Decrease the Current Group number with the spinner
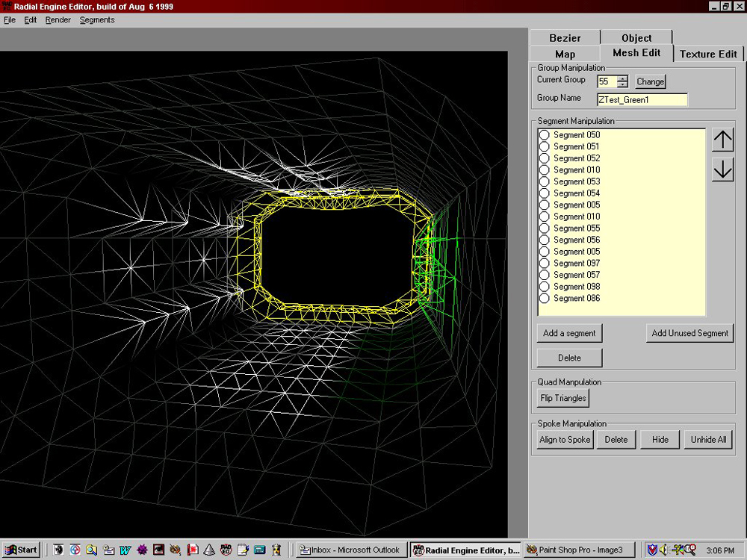 (x=622, y=84)
